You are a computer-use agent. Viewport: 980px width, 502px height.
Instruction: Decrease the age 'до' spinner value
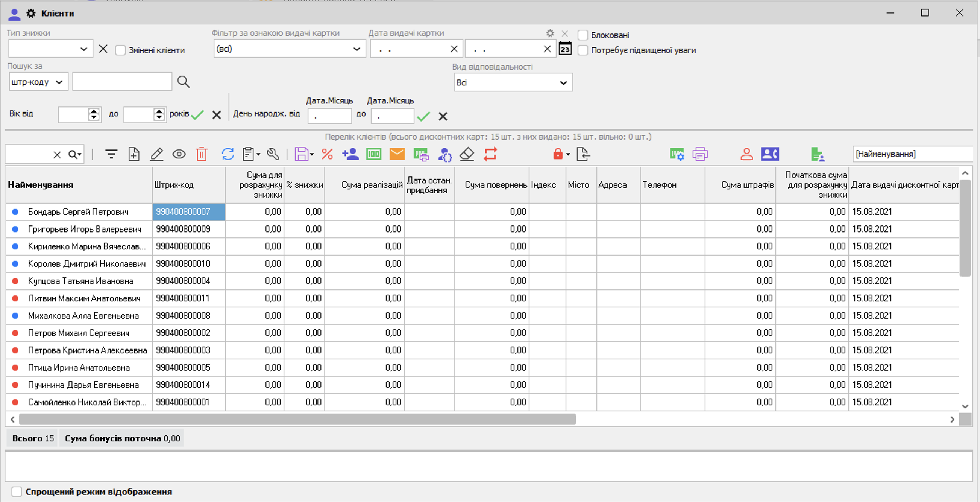tap(159, 118)
